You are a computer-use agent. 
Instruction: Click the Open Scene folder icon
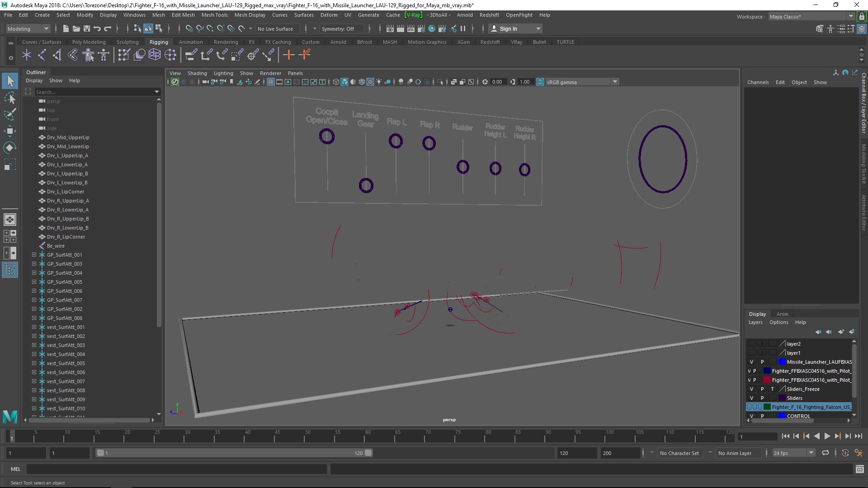[76, 28]
